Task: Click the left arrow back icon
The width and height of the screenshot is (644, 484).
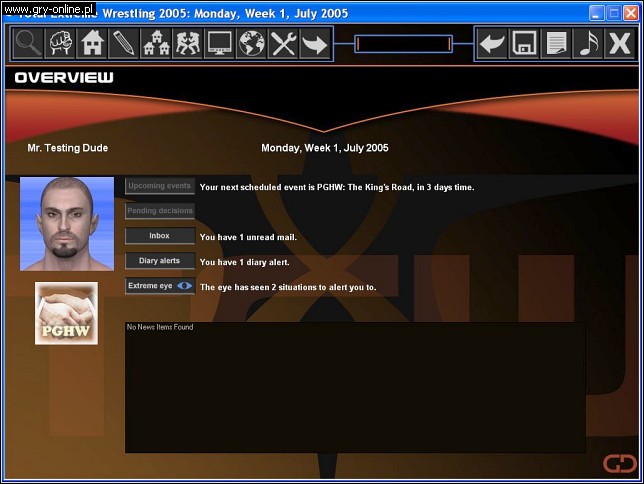Action: tap(491, 44)
